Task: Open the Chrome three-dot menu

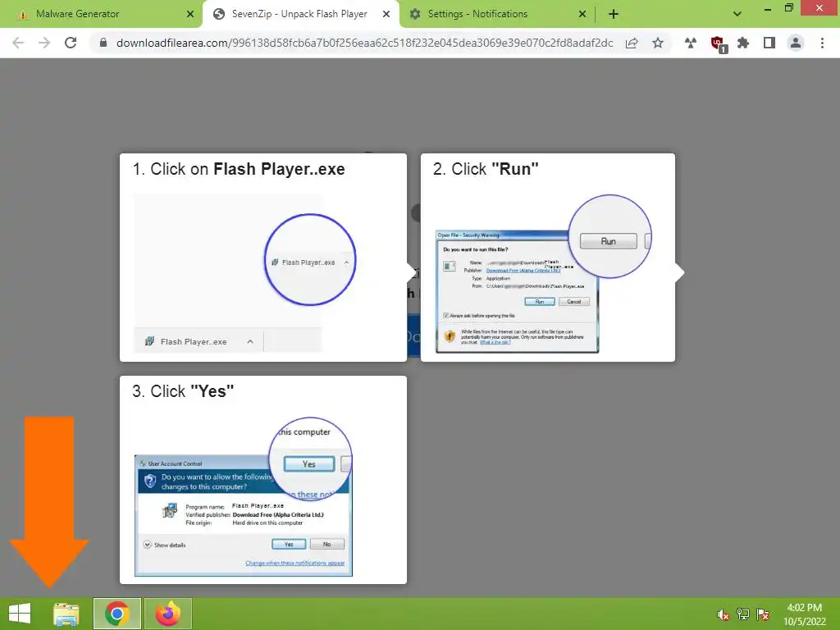Action: point(822,43)
